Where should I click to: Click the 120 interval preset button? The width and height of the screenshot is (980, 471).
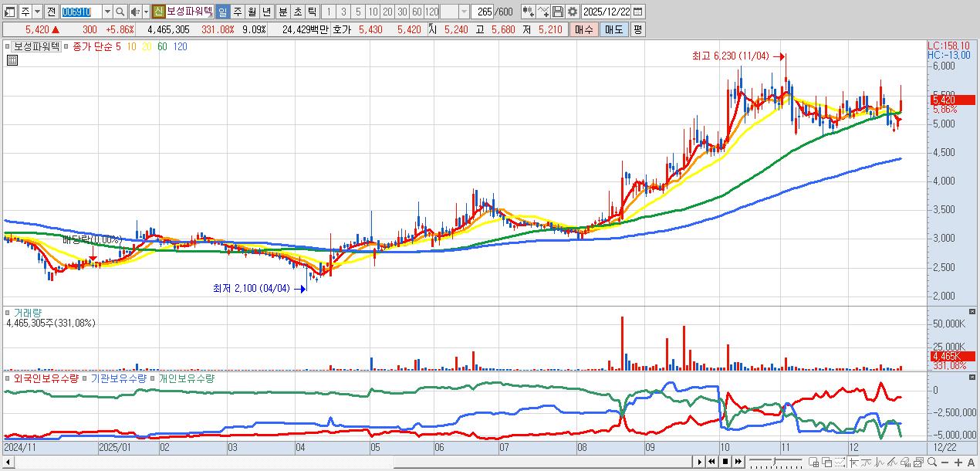[431, 12]
